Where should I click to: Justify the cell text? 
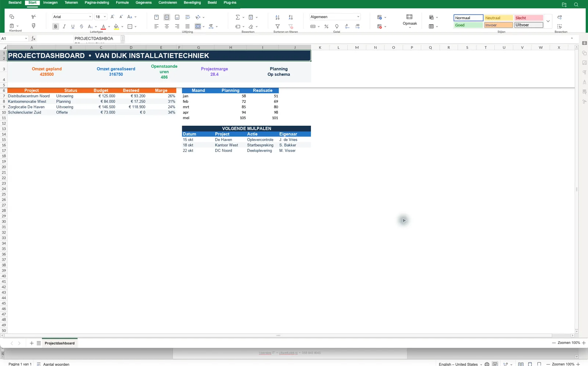click(187, 26)
